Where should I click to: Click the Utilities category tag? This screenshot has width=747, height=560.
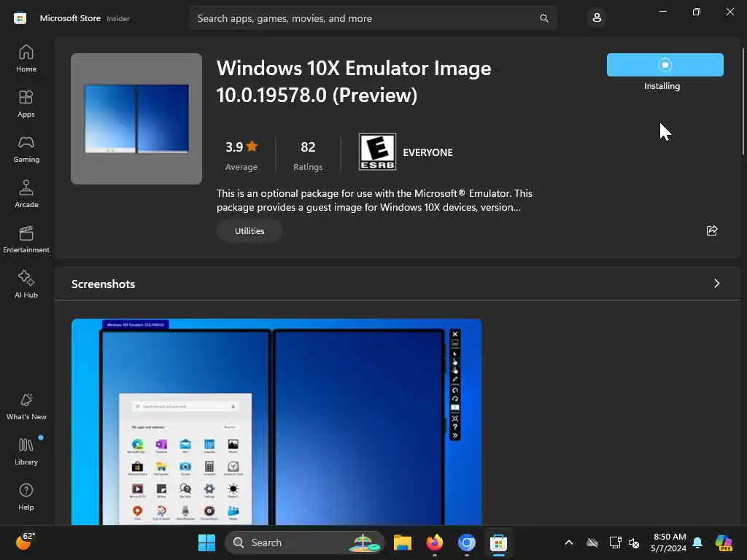[249, 231]
